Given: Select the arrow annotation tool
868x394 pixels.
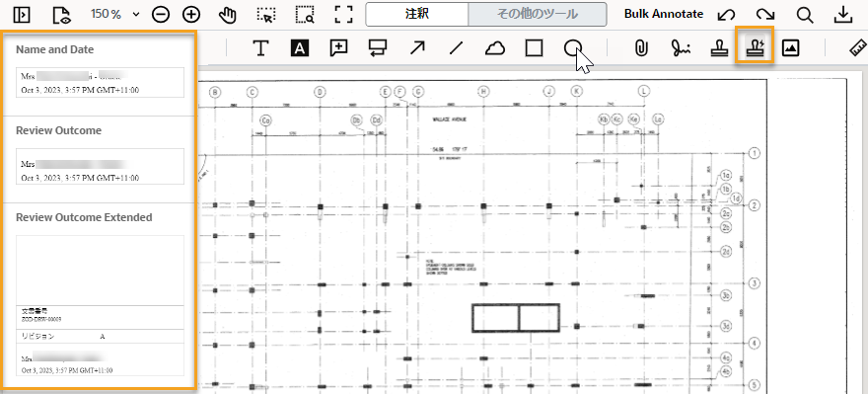Looking at the screenshot, I should 417,48.
